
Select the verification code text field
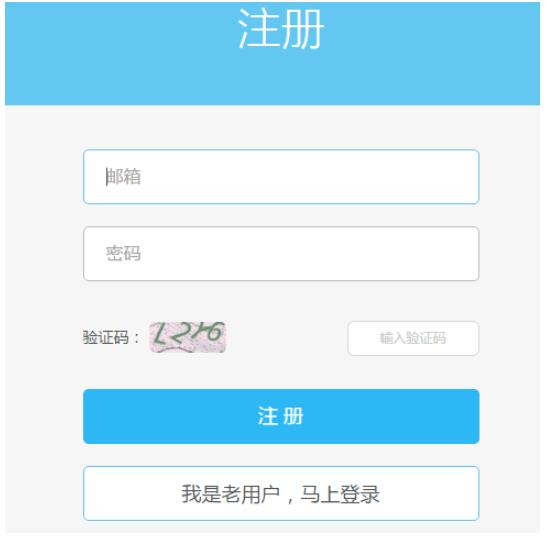point(413,338)
